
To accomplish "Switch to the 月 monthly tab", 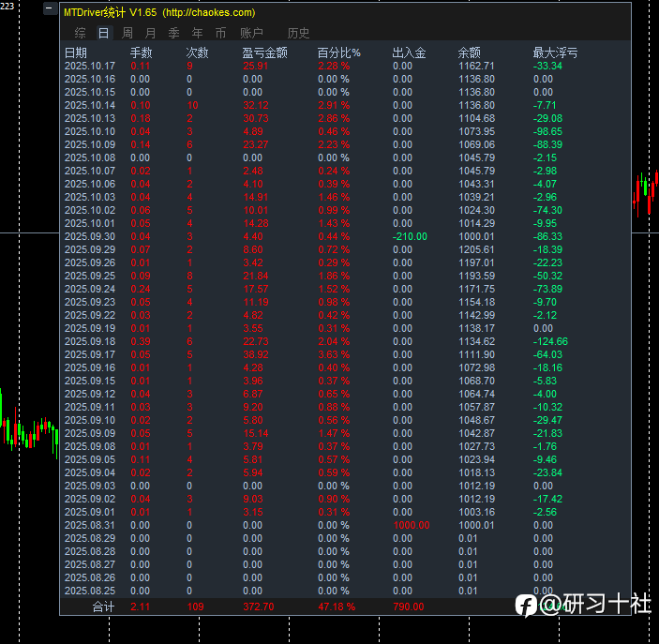I will coord(151,33).
